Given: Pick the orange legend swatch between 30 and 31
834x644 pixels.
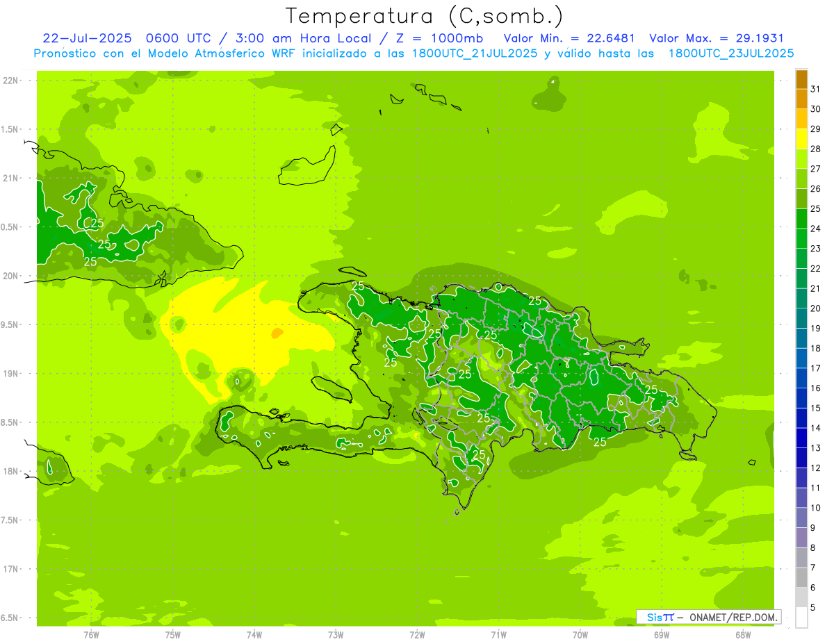Looking at the screenshot, I should pyautogui.click(x=801, y=99).
